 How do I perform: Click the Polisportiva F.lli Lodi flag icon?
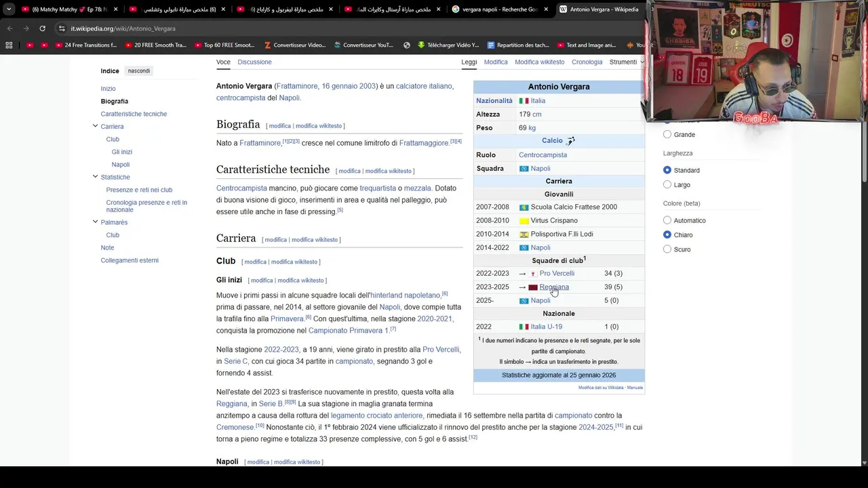(524, 235)
